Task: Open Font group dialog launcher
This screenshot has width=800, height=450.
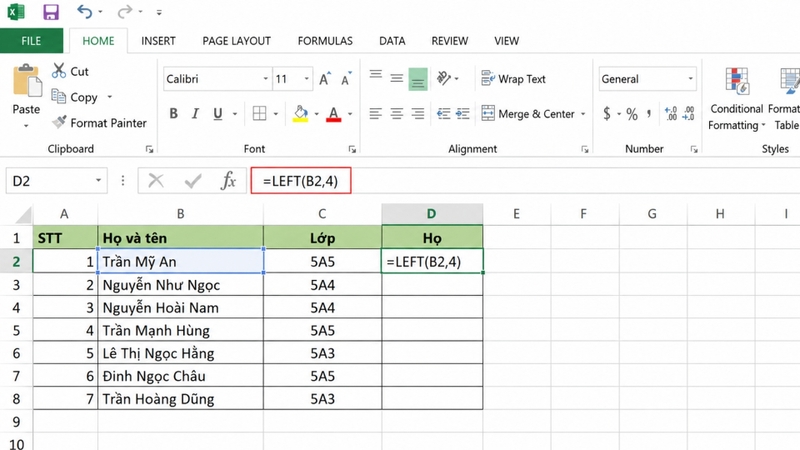Action: (352, 149)
